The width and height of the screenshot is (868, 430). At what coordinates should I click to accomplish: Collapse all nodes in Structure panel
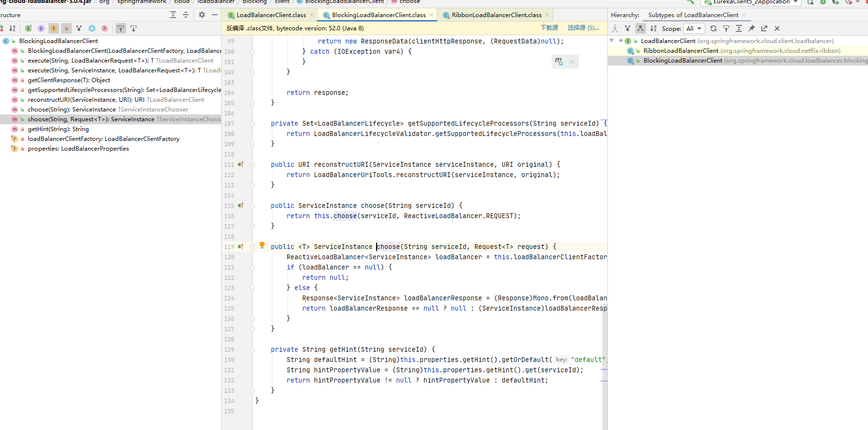[x=186, y=15]
